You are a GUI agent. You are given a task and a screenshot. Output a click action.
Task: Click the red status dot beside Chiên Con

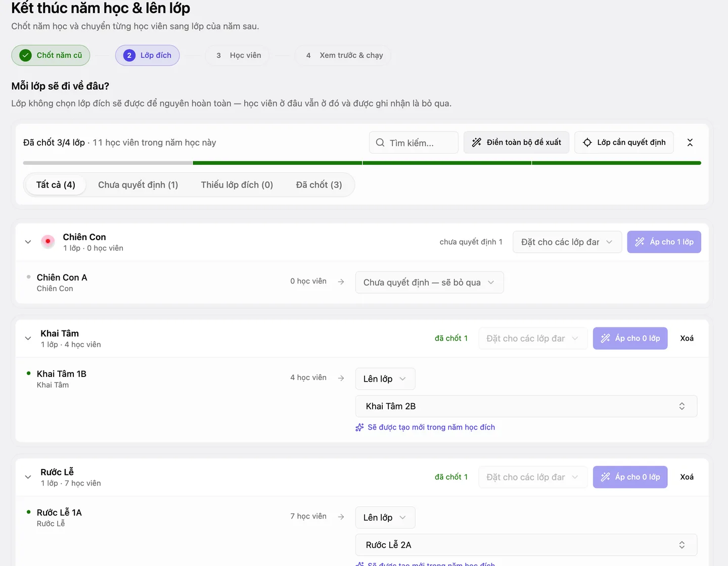click(48, 242)
